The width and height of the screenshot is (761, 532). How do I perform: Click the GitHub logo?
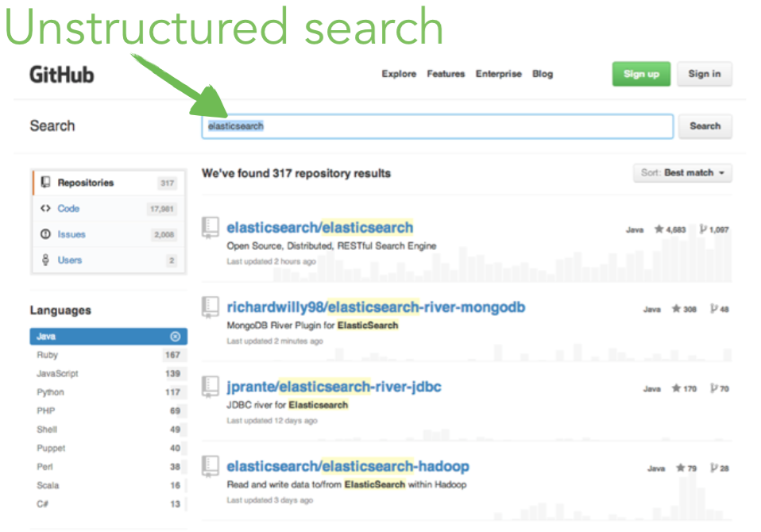(62, 75)
